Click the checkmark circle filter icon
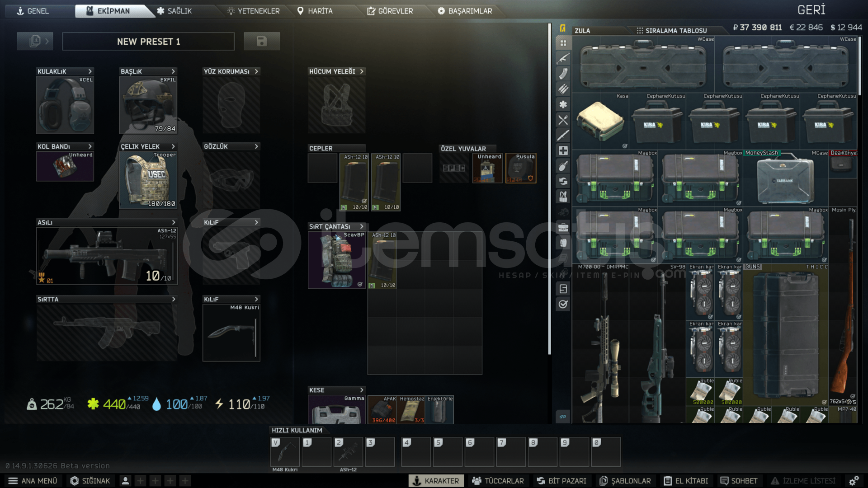The image size is (868, 488). pyautogui.click(x=563, y=304)
